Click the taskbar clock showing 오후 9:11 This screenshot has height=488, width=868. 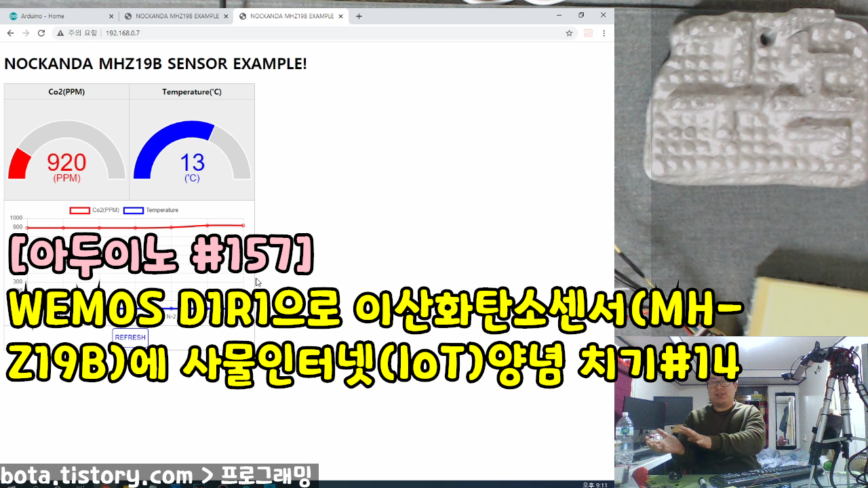[x=595, y=485]
